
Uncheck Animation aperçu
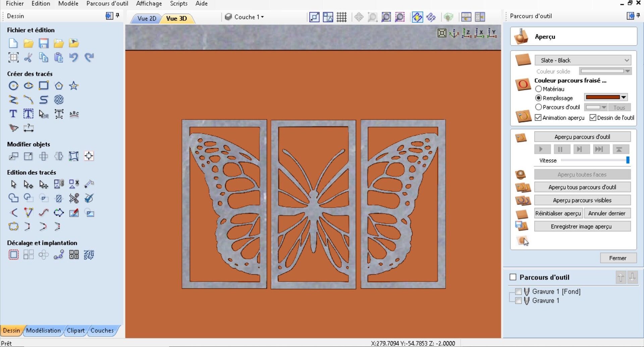pos(538,118)
